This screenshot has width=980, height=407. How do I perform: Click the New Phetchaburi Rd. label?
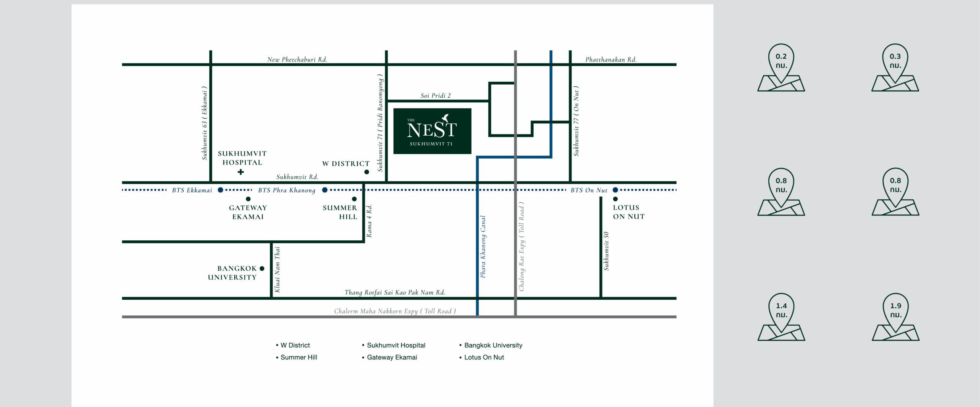click(x=297, y=59)
